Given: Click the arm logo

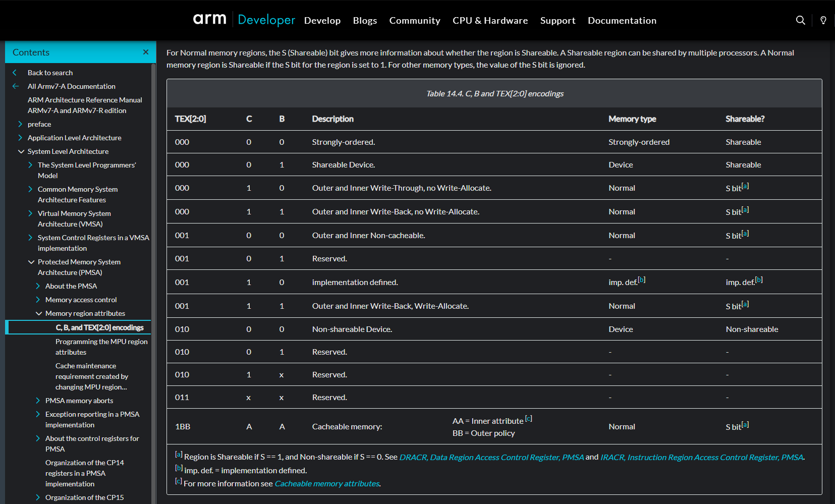Looking at the screenshot, I should tap(209, 20).
